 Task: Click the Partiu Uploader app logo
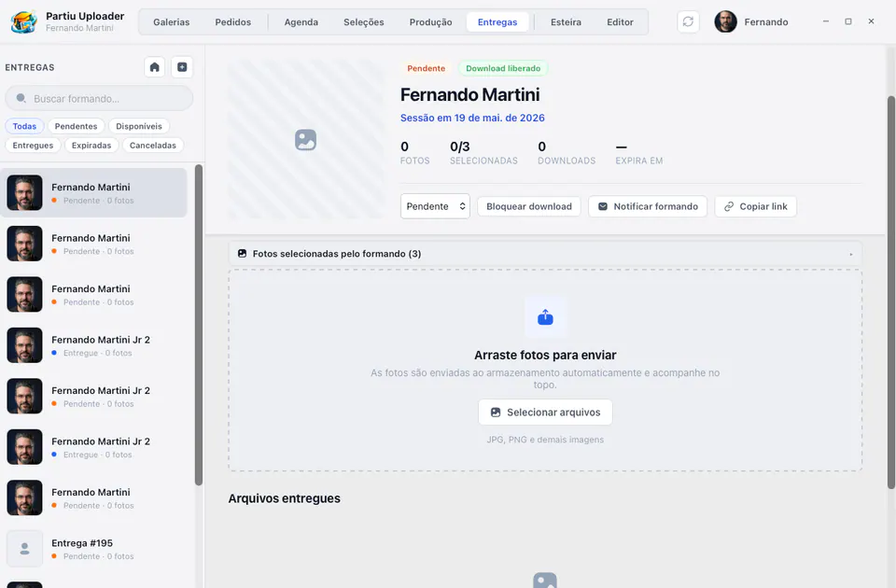24,21
